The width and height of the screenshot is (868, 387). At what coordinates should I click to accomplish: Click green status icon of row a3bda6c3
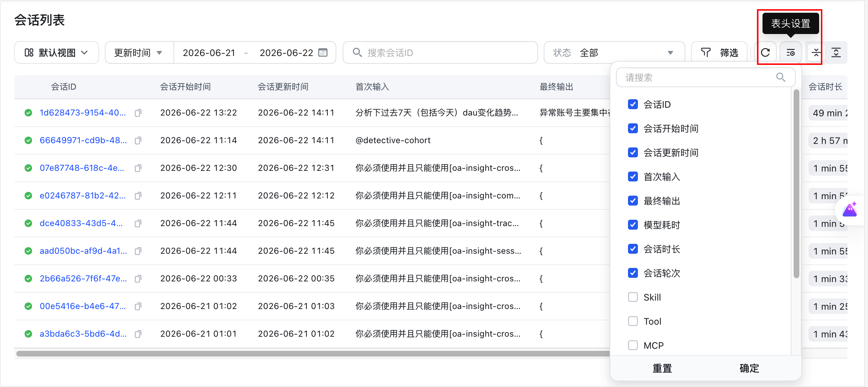point(28,334)
